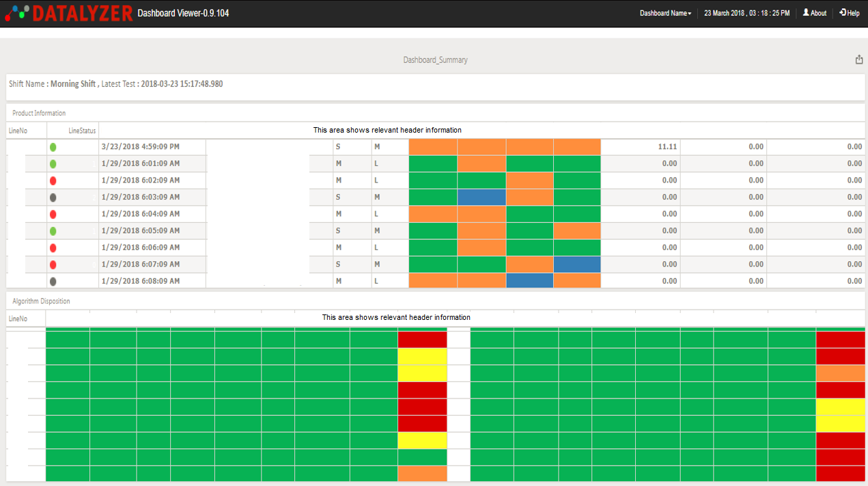Sort by LineStatus column header
868x486 pixels.
click(82, 131)
